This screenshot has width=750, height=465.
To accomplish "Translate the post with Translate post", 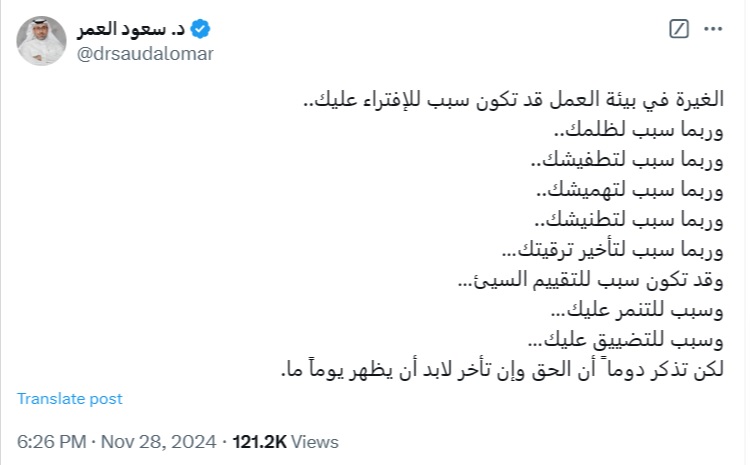I will (x=70, y=399).
